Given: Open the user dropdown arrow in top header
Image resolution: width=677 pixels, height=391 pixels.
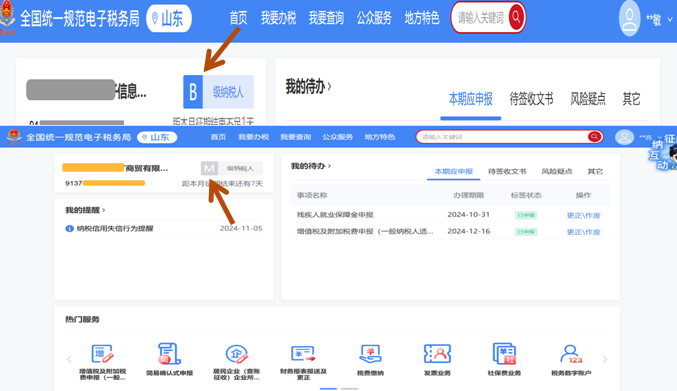Looking at the screenshot, I should click(670, 19).
